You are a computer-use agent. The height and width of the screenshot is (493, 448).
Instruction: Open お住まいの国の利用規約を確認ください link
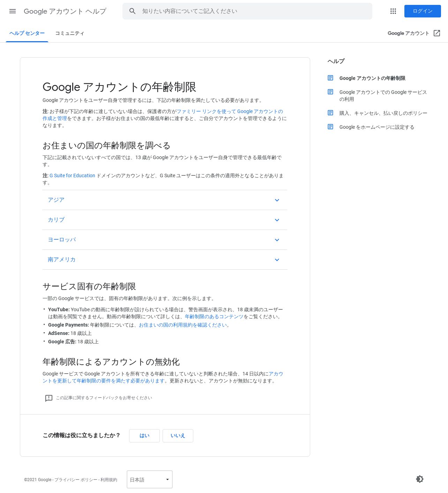click(x=183, y=325)
